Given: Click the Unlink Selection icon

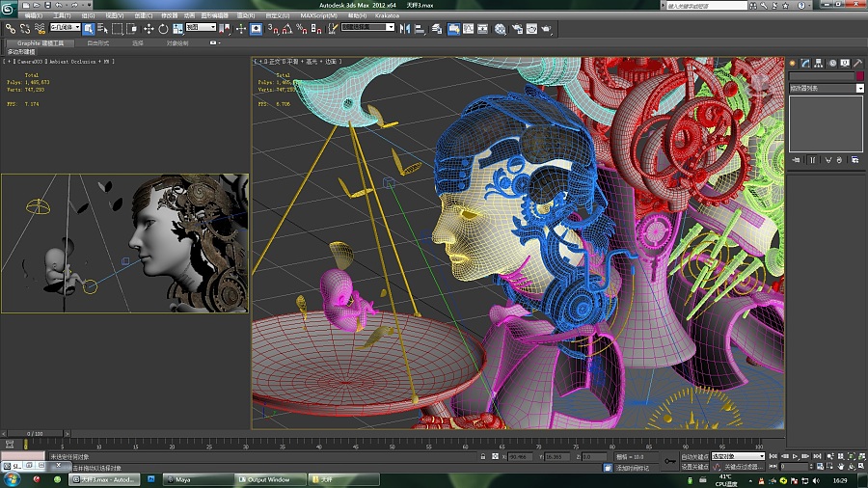Looking at the screenshot, I should (25, 28).
